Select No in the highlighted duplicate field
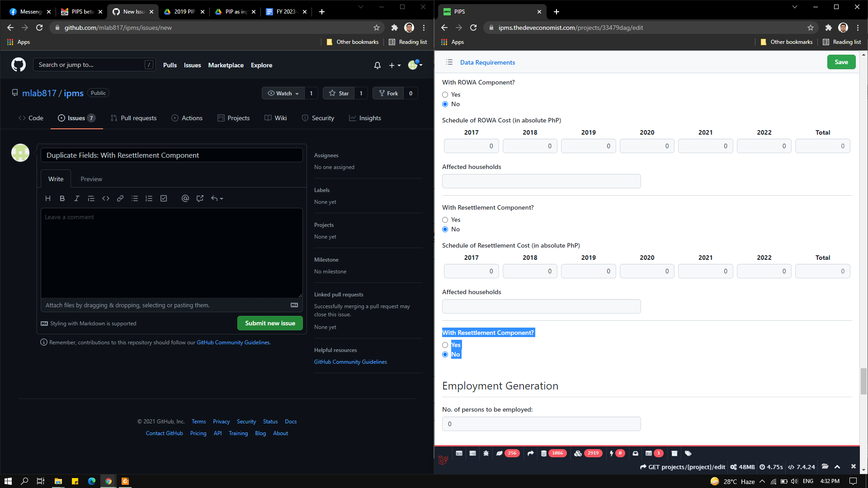 coord(445,354)
